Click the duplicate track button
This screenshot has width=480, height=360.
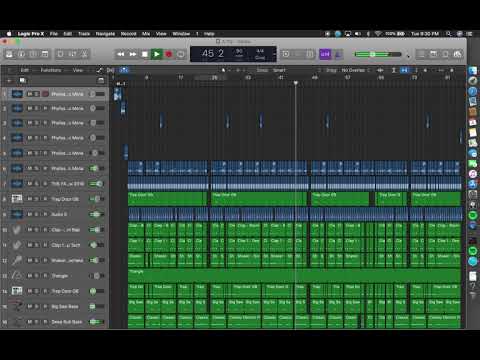click(x=22, y=80)
